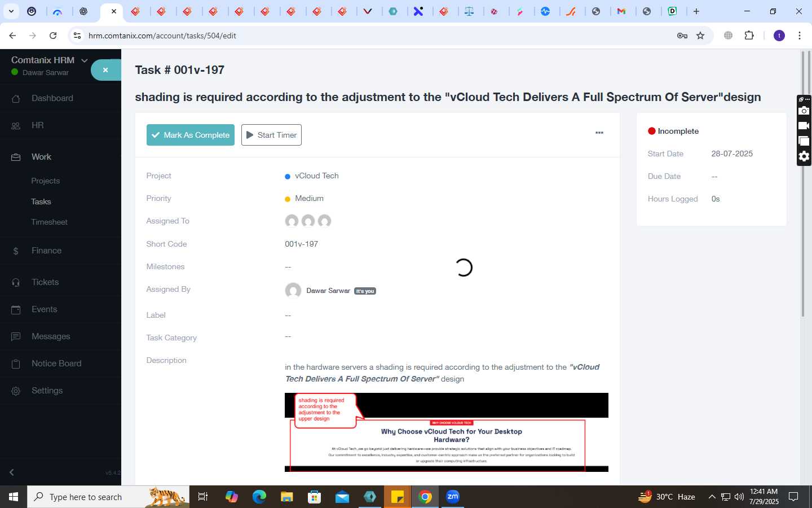Open Projects under Work

tap(46, 181)
